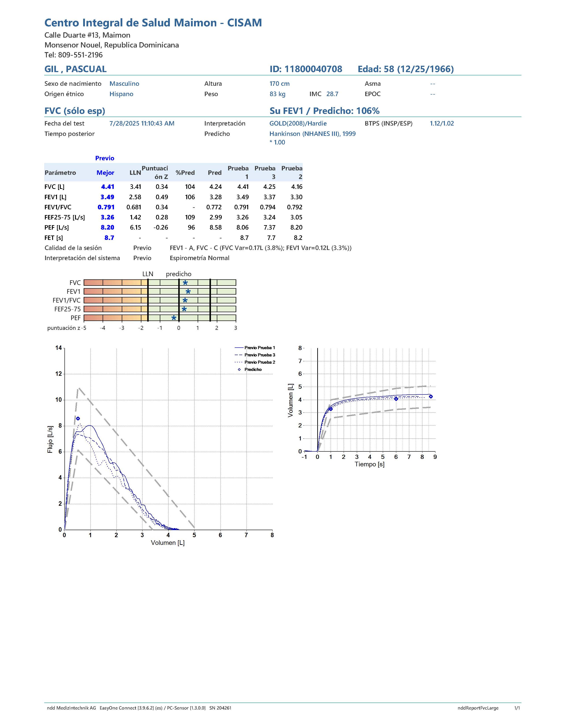Click the weight value 83 kg
The height and width of the screenshot is (728, 563).
click(x=277, y=94)
